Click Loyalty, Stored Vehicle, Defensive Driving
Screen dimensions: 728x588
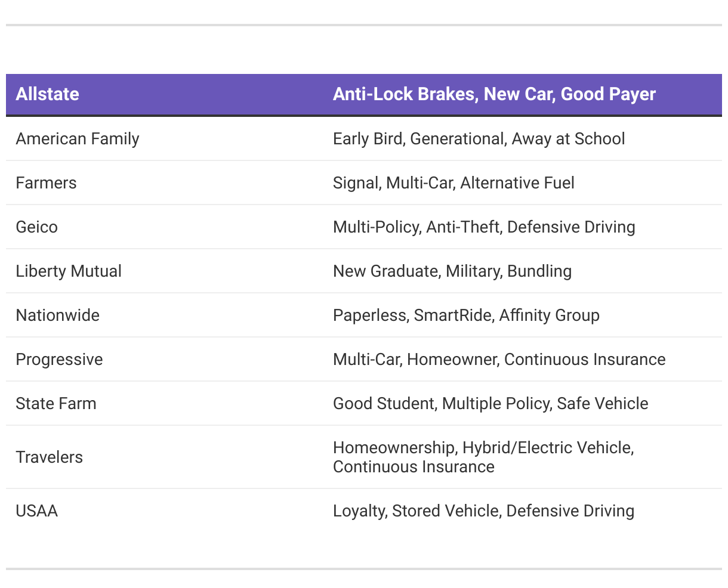tap(483, 511)
